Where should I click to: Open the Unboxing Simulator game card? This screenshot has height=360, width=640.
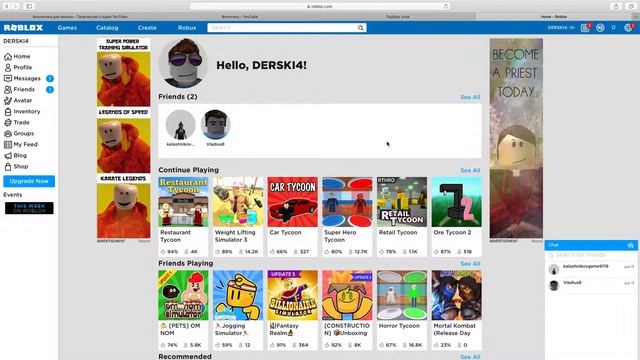pos(347,310)
